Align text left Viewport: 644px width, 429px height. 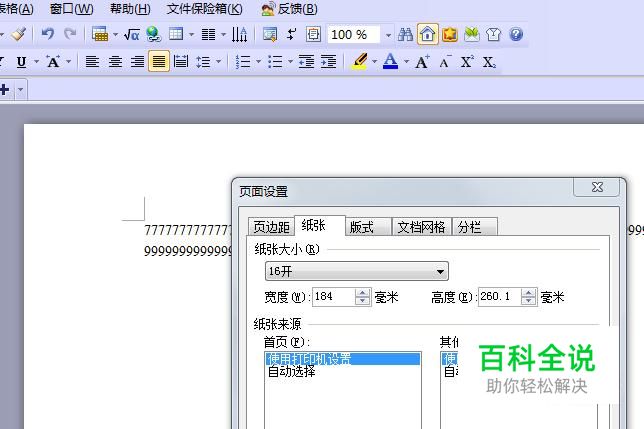92,62
